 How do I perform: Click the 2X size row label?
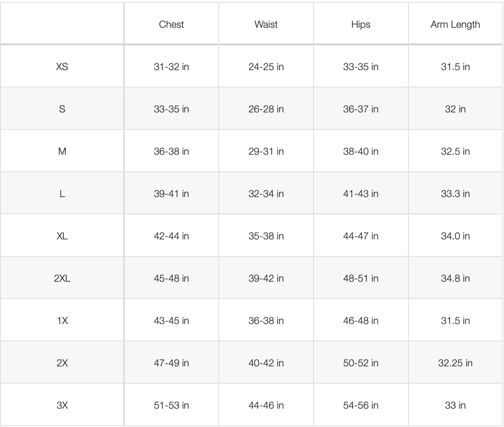pos(62,363)
